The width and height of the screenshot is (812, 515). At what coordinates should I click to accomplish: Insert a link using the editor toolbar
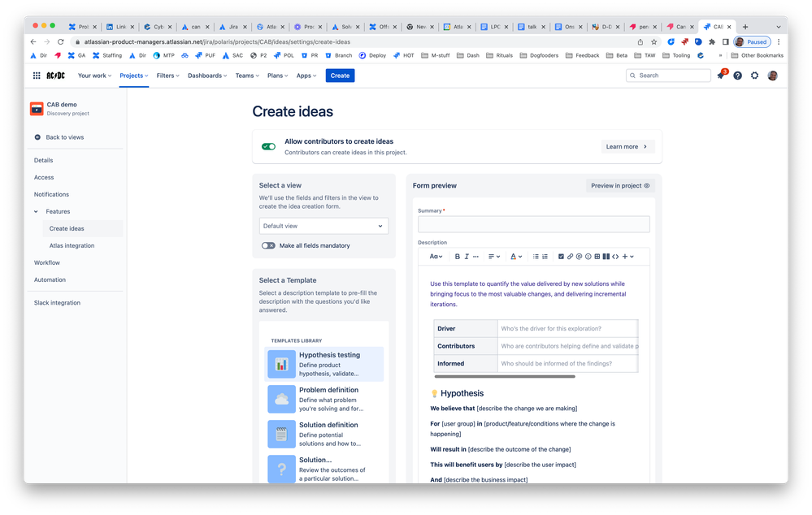click(x=570, y=256)
